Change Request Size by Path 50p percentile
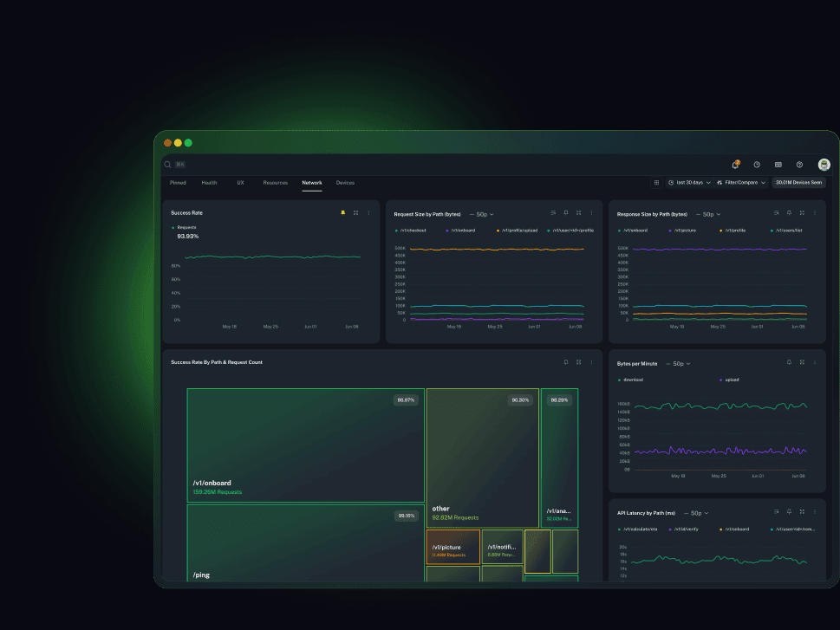Screen dimensions: 840x630 point(482,214)
